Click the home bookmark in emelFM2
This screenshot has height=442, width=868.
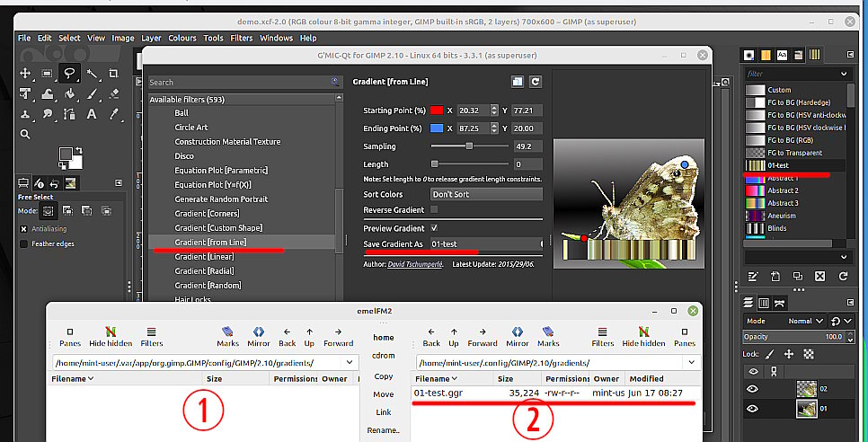[383, 338]
